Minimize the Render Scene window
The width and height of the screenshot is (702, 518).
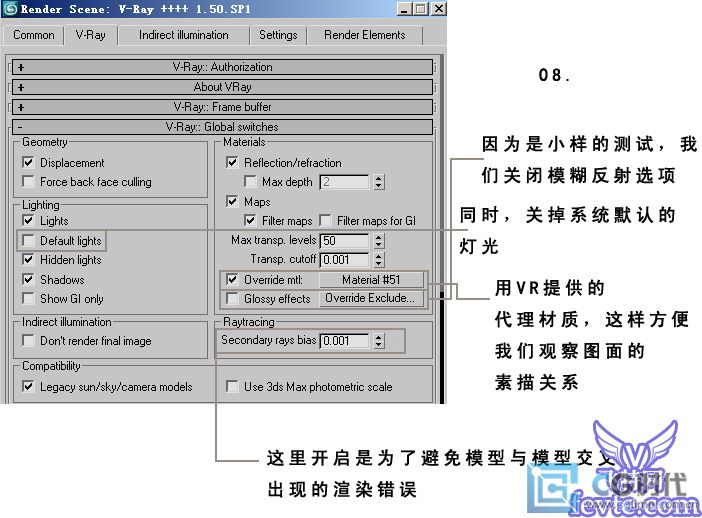(x=404, y=9)
